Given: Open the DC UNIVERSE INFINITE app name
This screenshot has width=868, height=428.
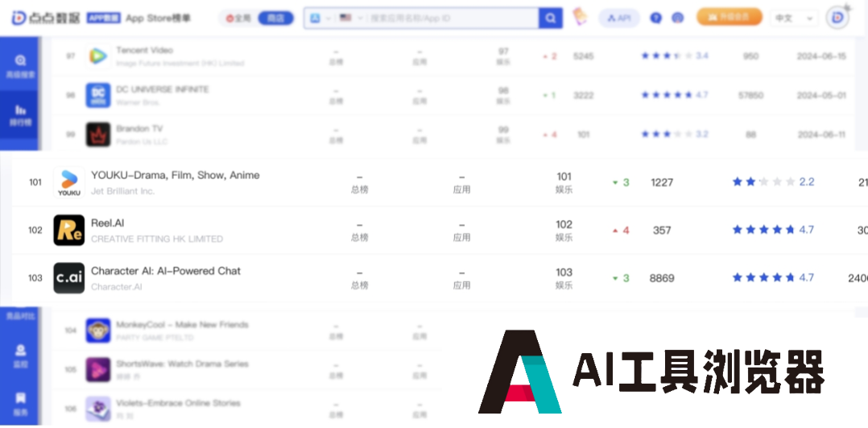Looking at the screenshot, I should [x=162, y=89].
